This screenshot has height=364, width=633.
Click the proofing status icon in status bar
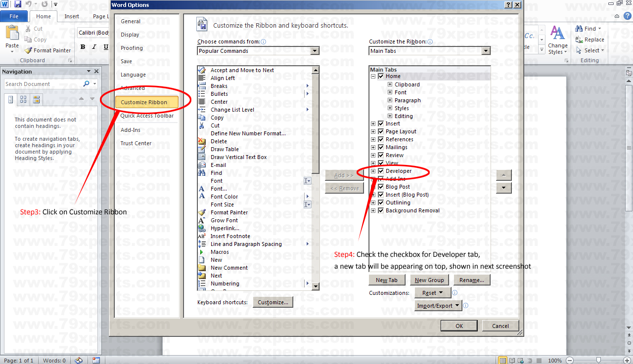coord(79,360)
